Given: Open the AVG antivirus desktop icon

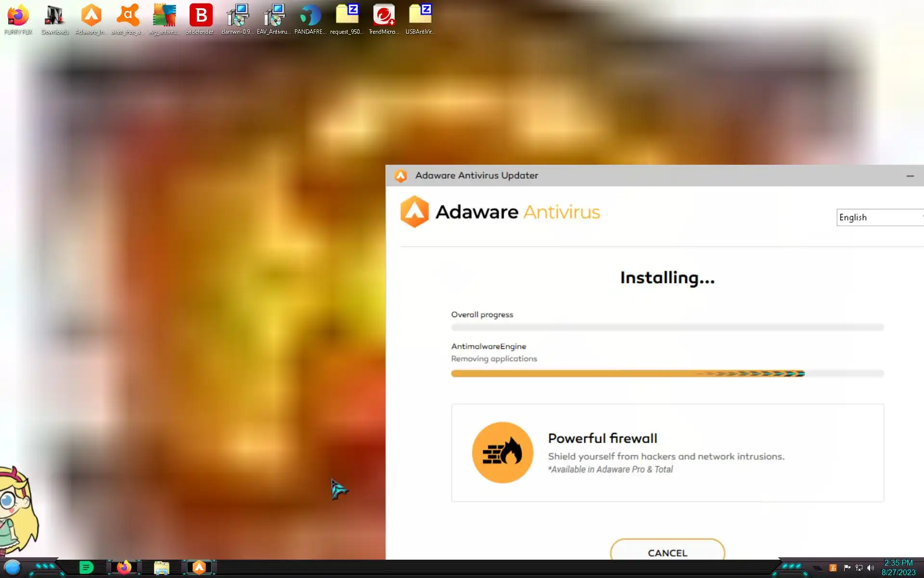Looking at the screenshot, I should point(164,16).
